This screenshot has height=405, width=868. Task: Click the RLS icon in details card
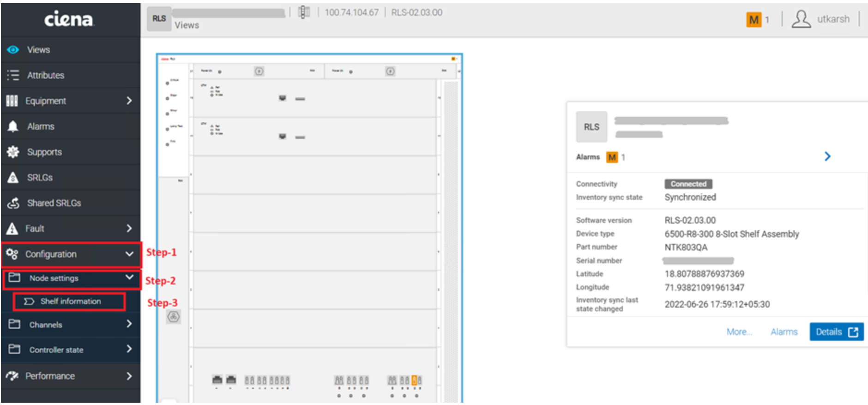click(591, 127)
